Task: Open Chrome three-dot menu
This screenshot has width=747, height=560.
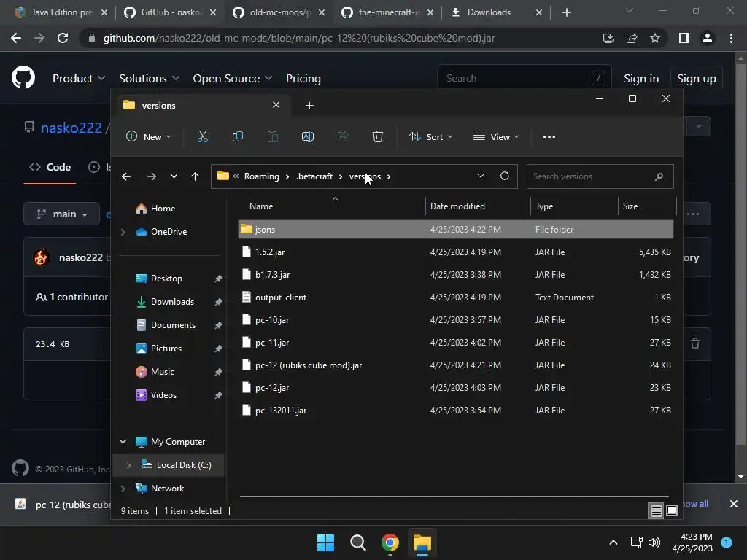Action: [x=731, y=38]
